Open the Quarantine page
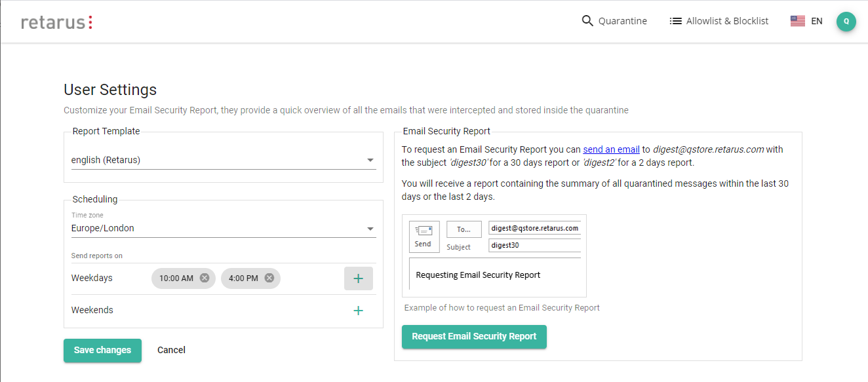The width and height of the screenshot is (868, 382). click(622, 21)
